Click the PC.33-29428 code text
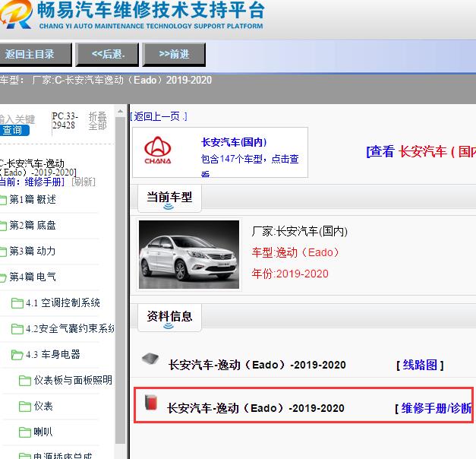The height and width of the screenshot is (459, 476). pyautogui.click(x=65, y=121)
